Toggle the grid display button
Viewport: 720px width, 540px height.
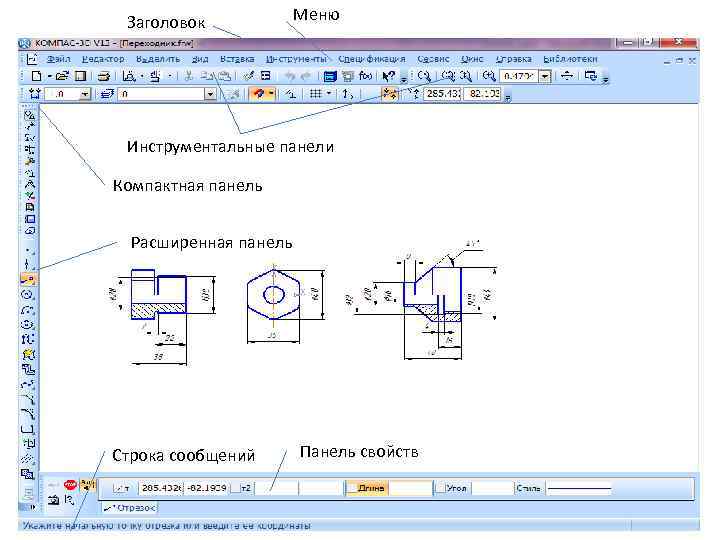(x=315, y=94)
